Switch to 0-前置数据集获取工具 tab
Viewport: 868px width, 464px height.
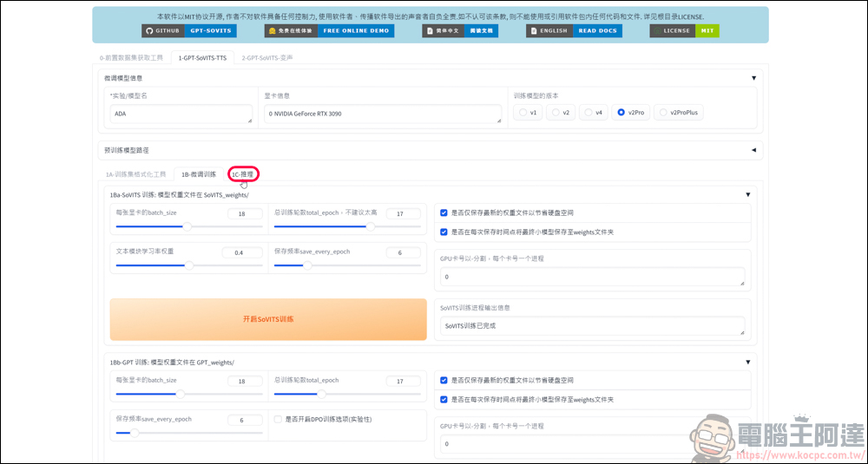pyautogui.click(x=131, y=57)
